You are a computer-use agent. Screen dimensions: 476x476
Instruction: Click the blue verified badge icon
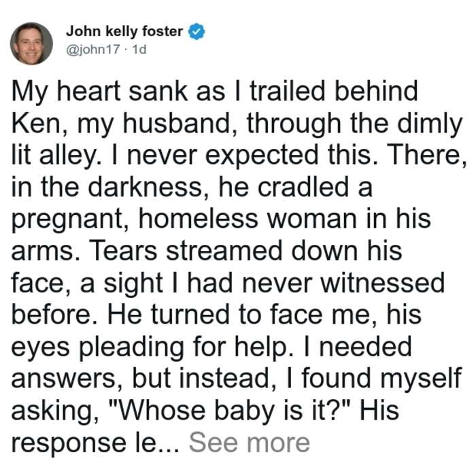click(x=197, y=31)
